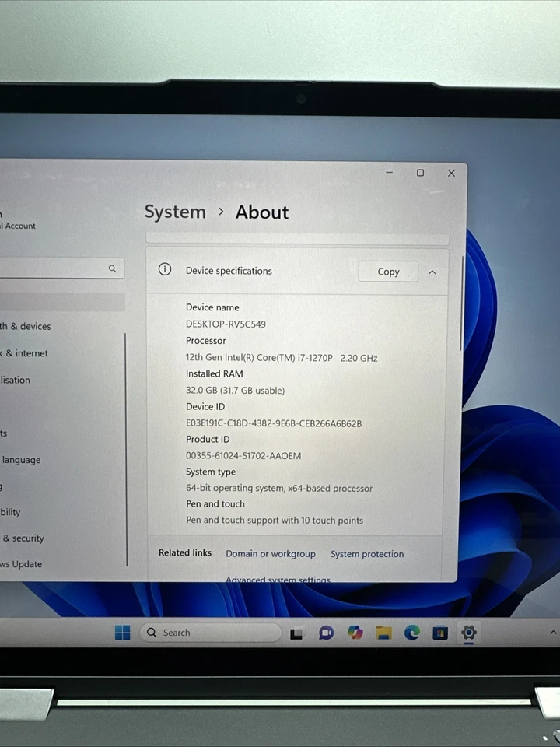
Task: Select Product ID 00355-61024-51702-AAOEM
Action: point(243,455)
